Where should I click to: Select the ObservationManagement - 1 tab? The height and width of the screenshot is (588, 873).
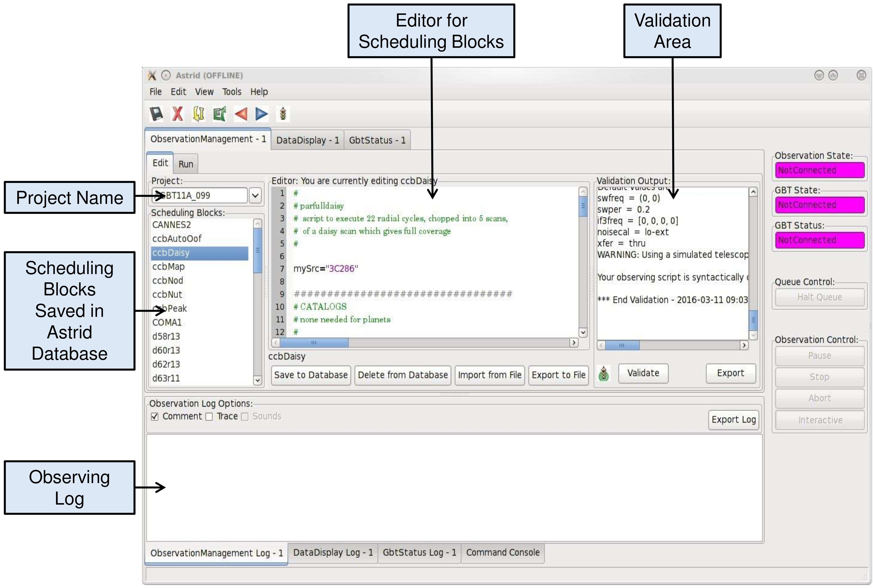[208, 139]
